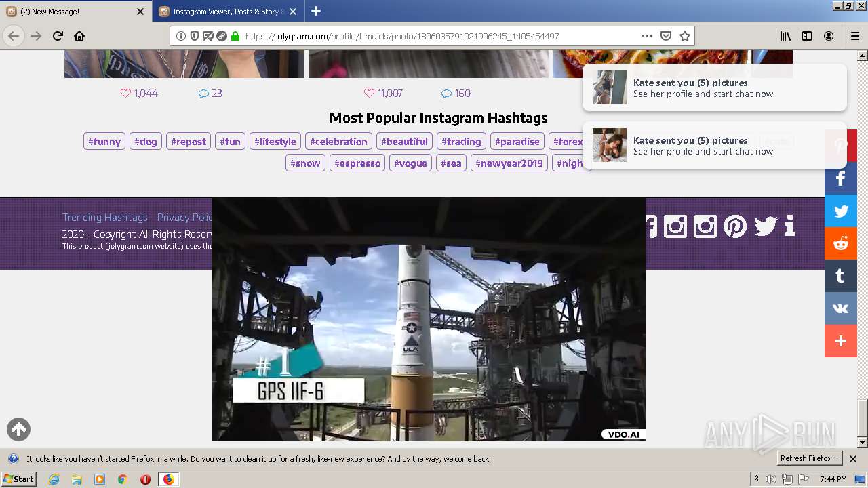
Task: Show site information icon in address bar
Action: pos(181,36)
